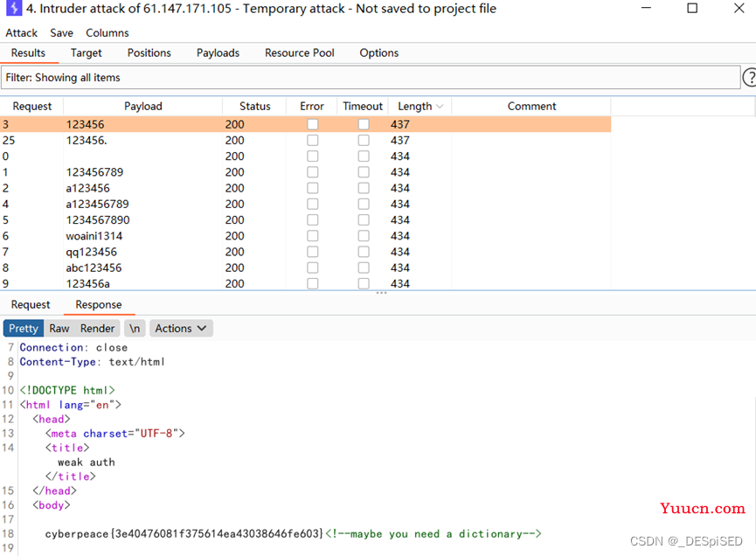Click the cyberpeace flag text in response

point(184,534)
